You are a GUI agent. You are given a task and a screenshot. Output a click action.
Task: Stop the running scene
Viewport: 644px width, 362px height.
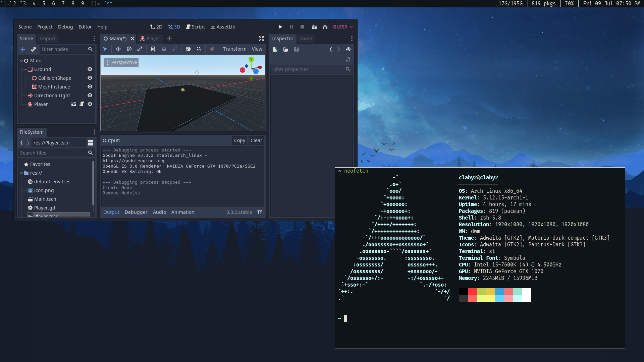[302, 27]
